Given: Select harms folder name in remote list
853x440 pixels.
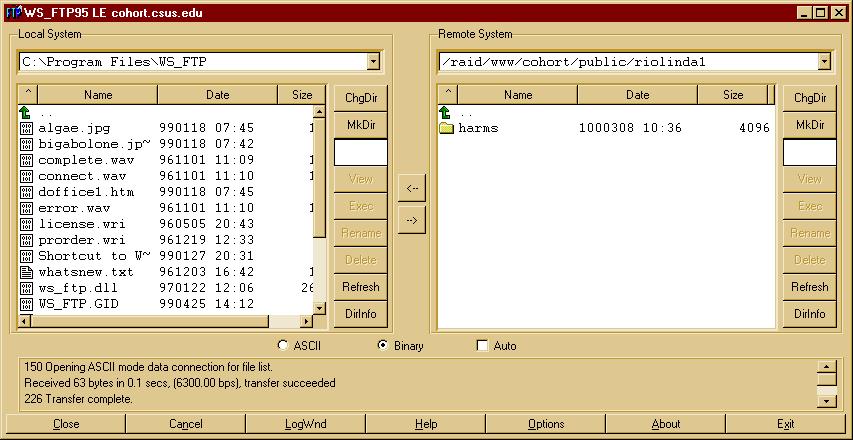Looking at the screenshot, I should click(x=478, y=128).
